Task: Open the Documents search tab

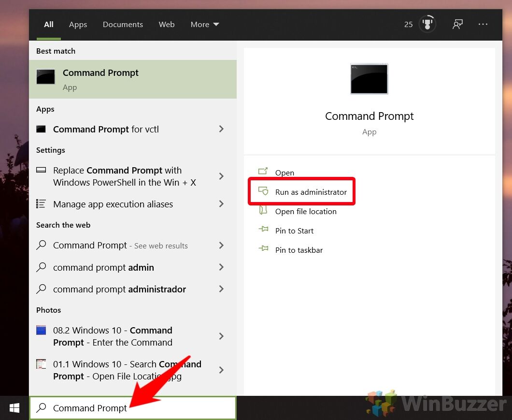Action: [123, 25]
